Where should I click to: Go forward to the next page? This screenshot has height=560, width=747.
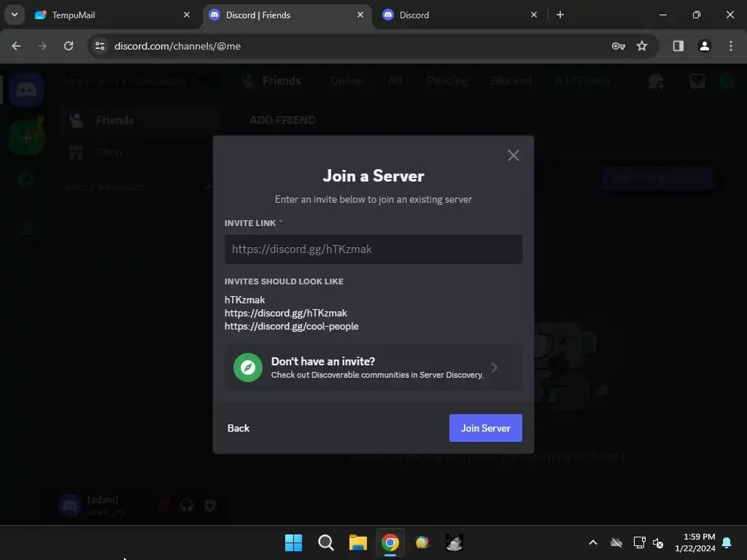point(42,46)
